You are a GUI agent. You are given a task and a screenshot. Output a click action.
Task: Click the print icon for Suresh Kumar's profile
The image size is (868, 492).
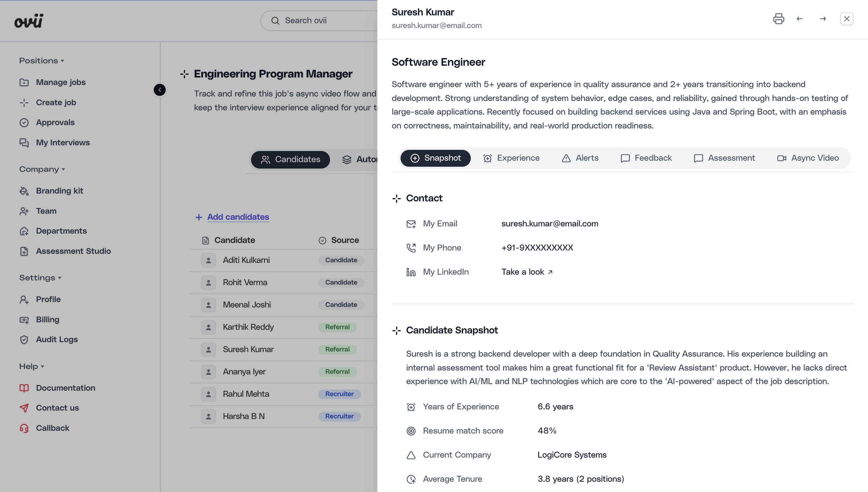point(779,19)
